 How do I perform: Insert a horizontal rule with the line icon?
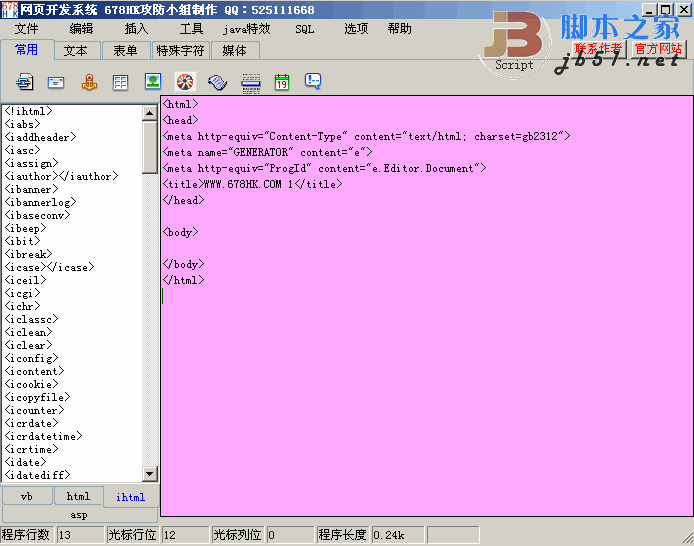click(x=251, y=83)
